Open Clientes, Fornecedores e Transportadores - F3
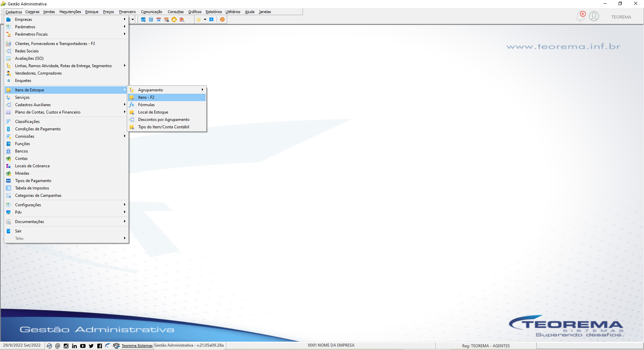Screen dimensions: 644x350 [x=66, y=44]
